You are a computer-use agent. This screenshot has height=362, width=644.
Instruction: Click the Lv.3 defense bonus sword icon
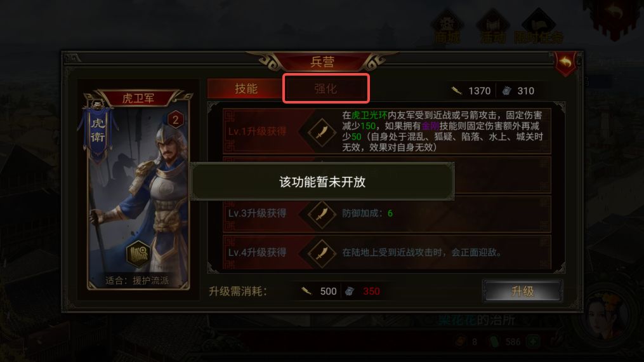click(x=322, y=213)
